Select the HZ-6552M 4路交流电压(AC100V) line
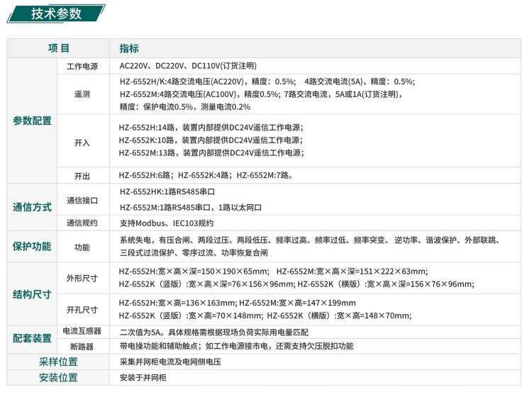 point(261,94)
